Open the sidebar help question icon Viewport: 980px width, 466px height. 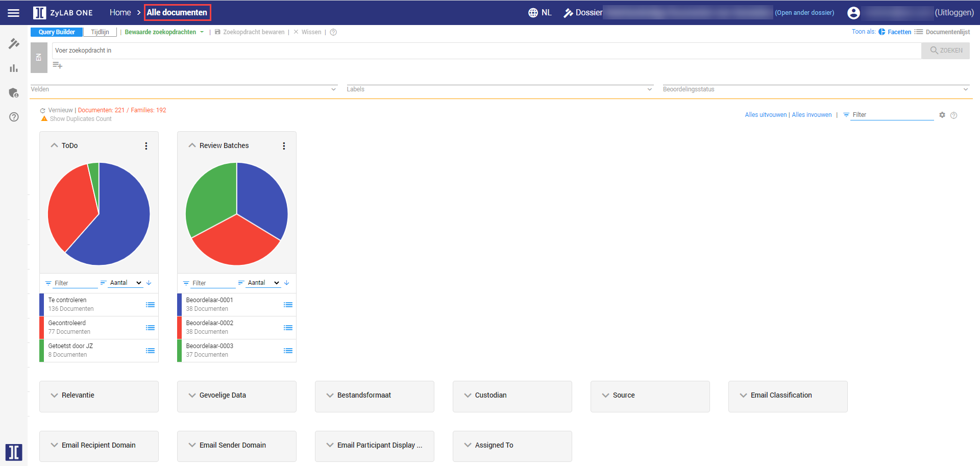(x=14, y=117)
